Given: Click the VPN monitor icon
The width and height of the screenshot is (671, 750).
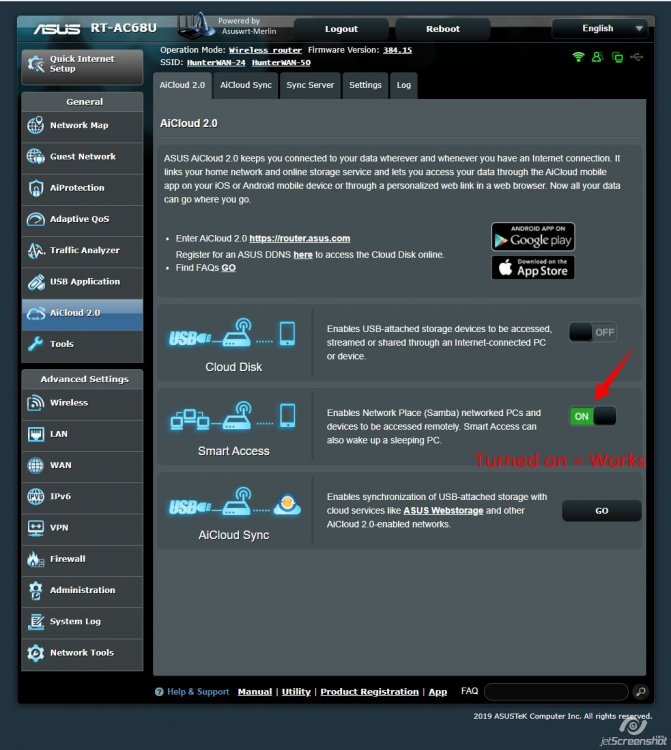Looking at the screenshot, I should click(36, 528).
